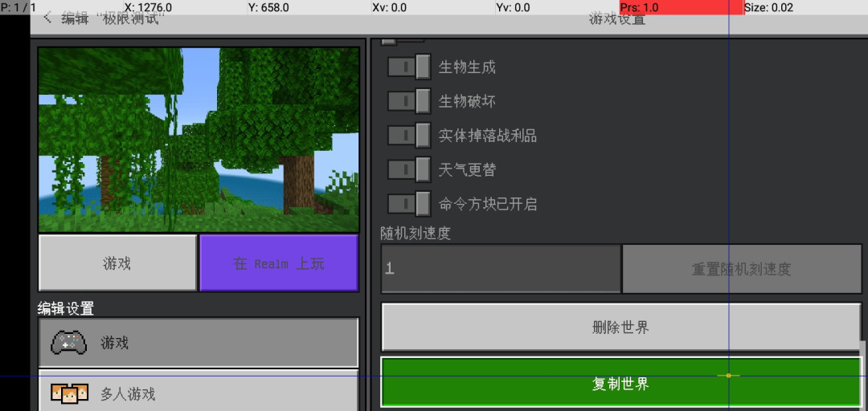Screen dimensions: 868x411
Task: Click the 重置随机刻速度 button
Action: click(742, 269)
